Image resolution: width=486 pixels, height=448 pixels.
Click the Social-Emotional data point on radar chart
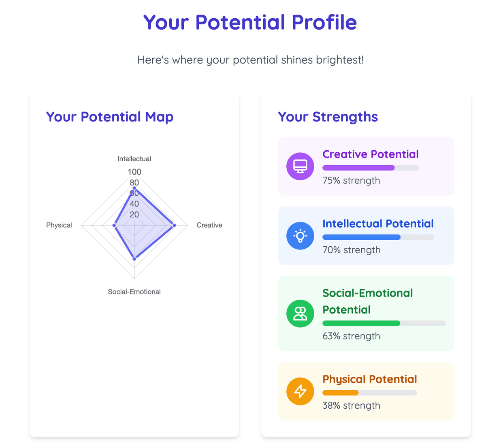click(134, 258)
